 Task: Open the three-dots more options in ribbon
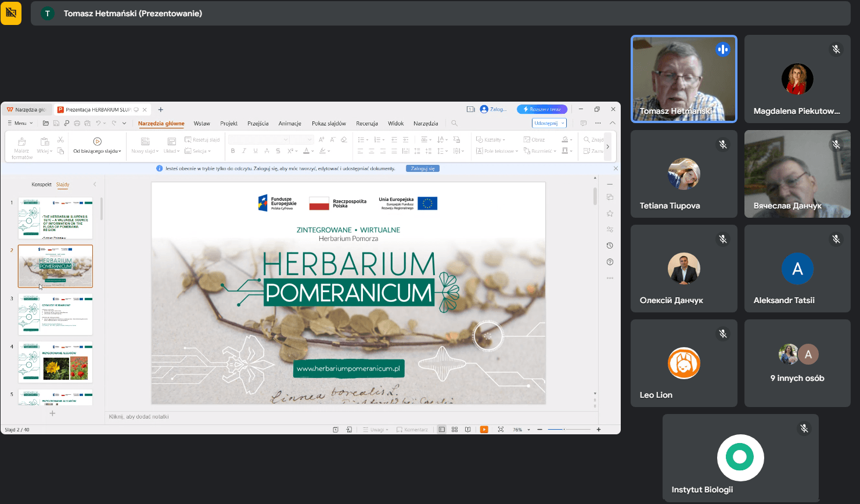click(598, 123)
